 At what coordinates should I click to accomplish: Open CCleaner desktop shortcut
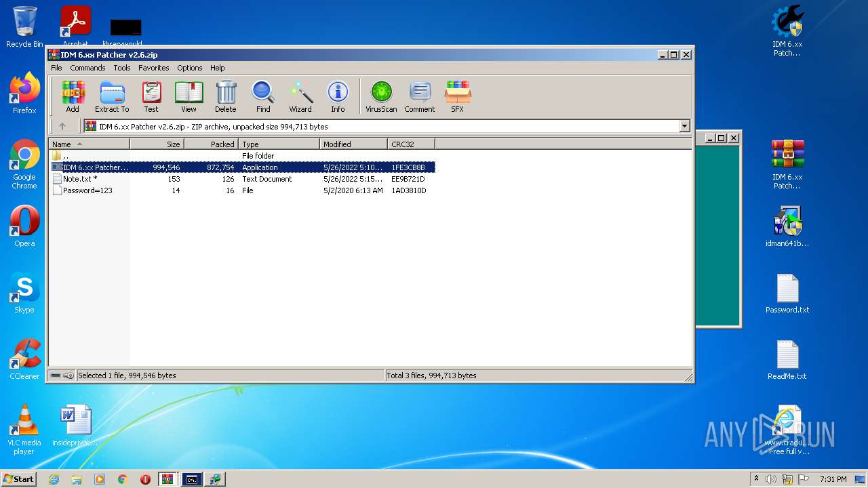pyautogui.click(x=24, y=359)
